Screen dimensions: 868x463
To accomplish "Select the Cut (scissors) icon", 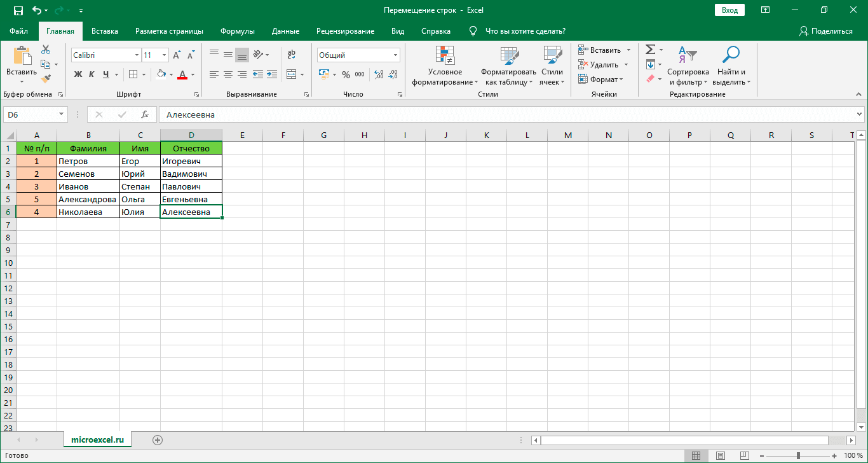I will 45,48.
